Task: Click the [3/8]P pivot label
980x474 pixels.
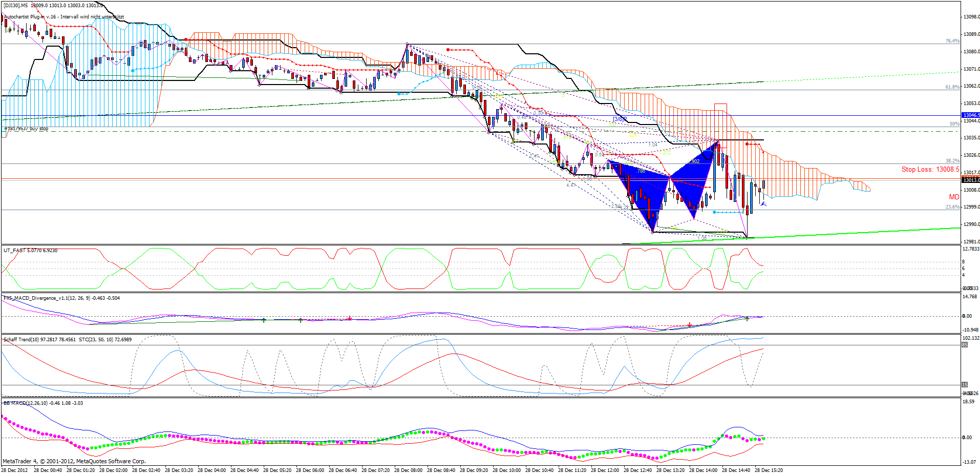Action: [620, 119]
